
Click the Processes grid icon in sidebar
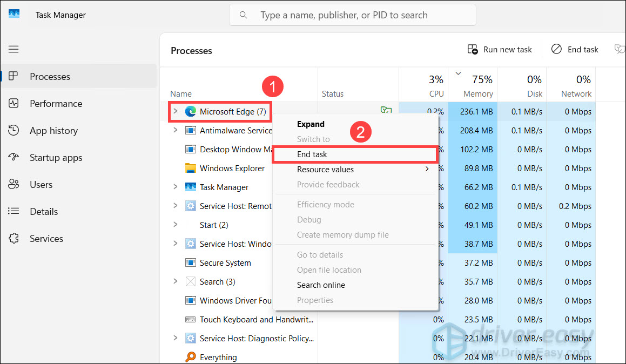13,76
